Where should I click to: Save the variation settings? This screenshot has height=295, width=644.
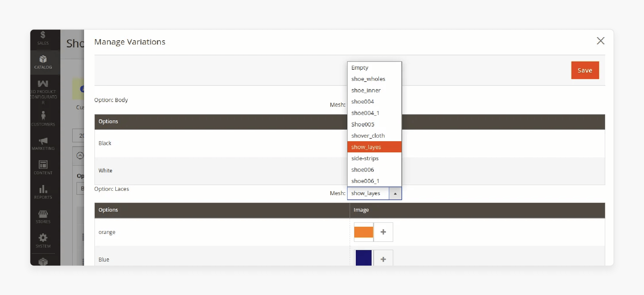coord(585,70)
